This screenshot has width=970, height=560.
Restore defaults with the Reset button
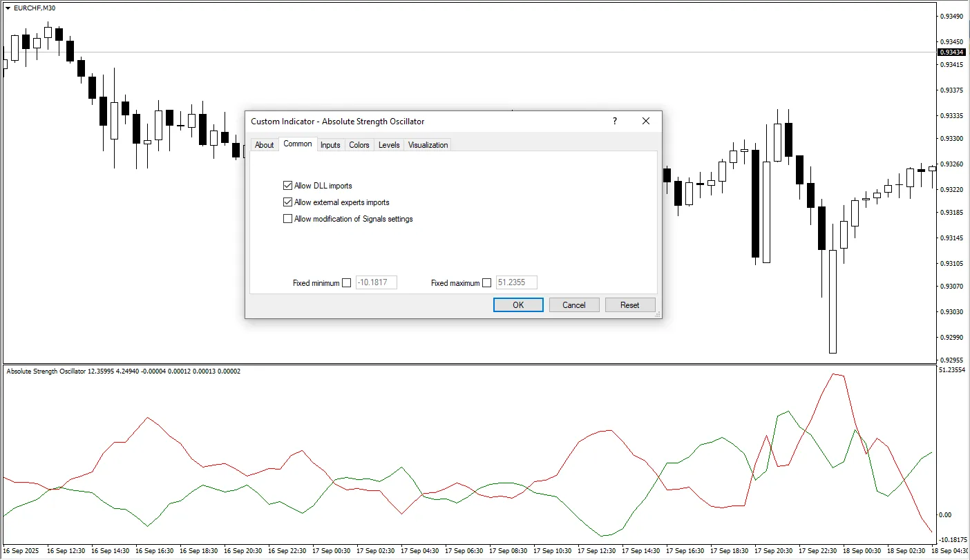click(629, 305)
